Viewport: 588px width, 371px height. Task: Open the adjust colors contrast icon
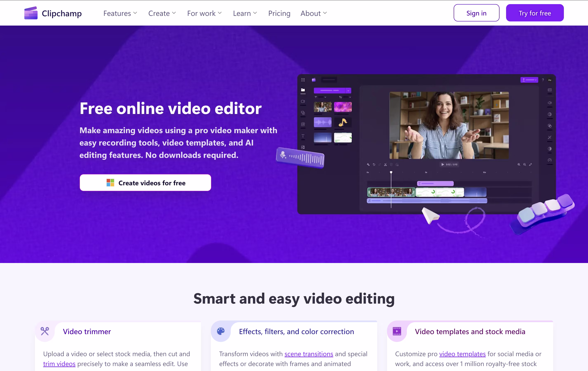coord(549,149)
